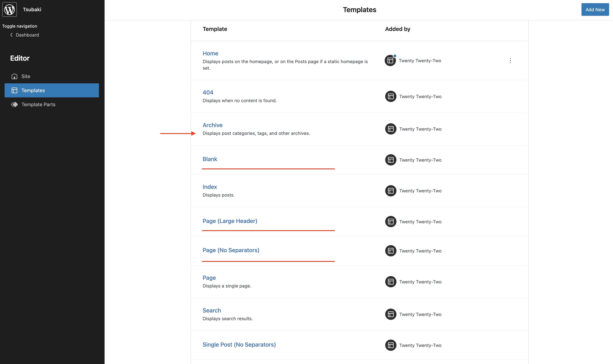This screenshot has width=613, height=364.
Task: Open the Blank template
Action: coord(210,159)
